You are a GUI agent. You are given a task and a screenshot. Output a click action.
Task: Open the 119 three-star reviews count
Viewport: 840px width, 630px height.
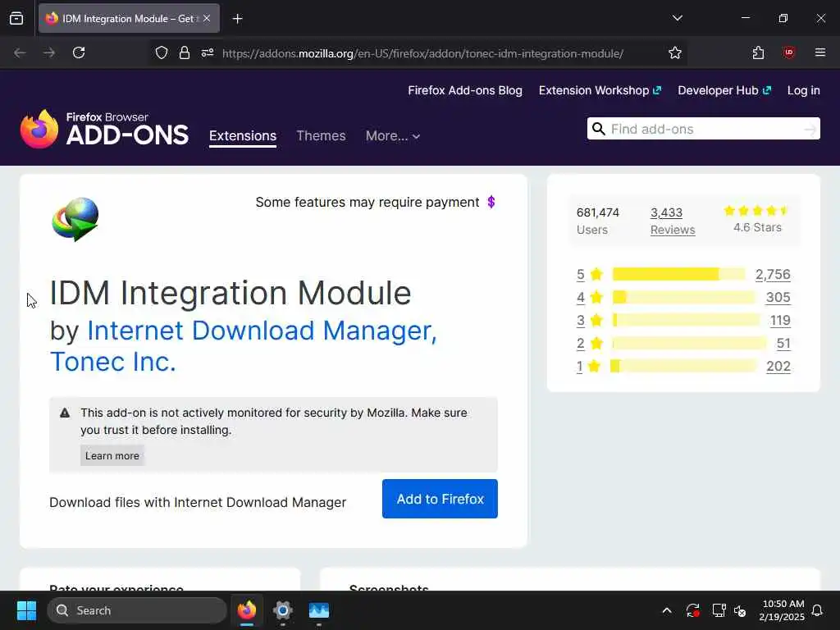(x=780, y=321)
